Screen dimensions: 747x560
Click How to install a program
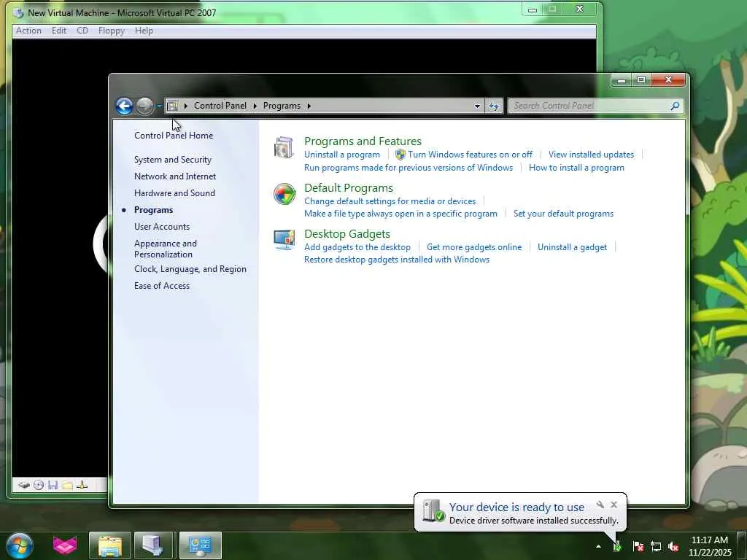[x=576, y=168]
